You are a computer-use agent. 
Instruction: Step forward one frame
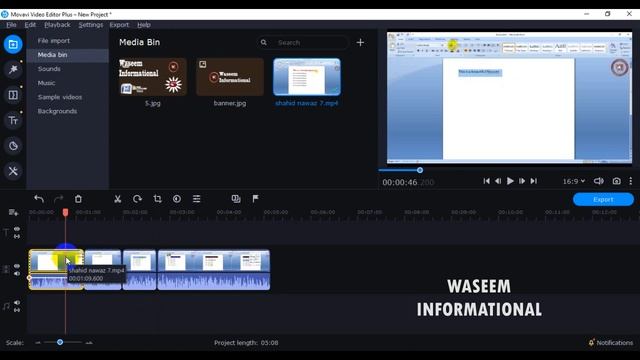522,181
